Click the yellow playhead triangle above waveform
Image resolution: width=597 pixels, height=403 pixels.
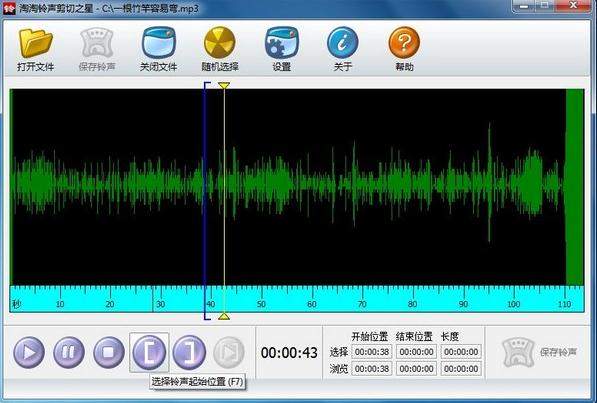tap(224, 85)
